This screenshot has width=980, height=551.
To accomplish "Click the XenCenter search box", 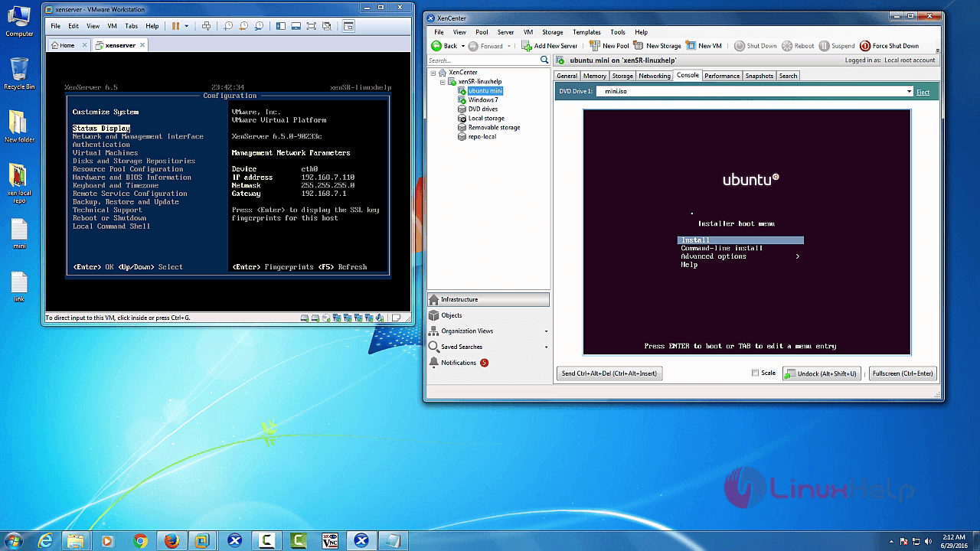I will 483,60.
